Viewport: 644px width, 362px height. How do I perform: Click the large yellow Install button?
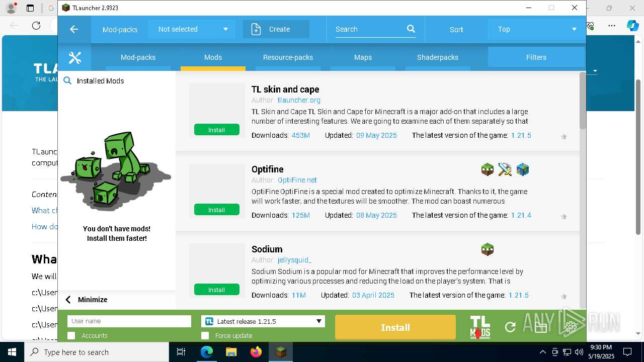(395, 327)
